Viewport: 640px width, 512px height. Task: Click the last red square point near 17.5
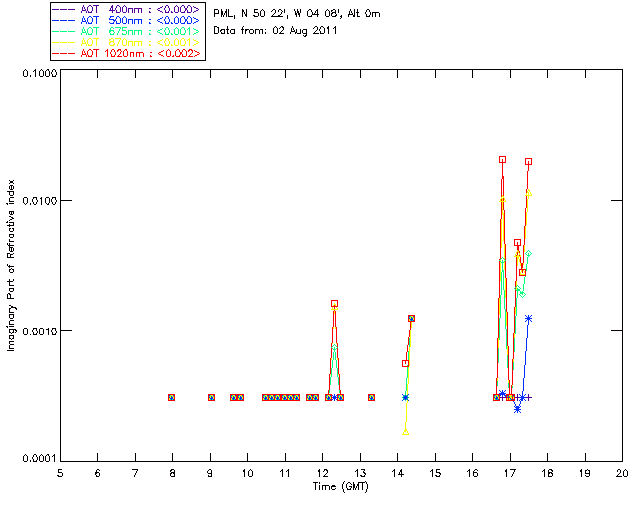529,162
